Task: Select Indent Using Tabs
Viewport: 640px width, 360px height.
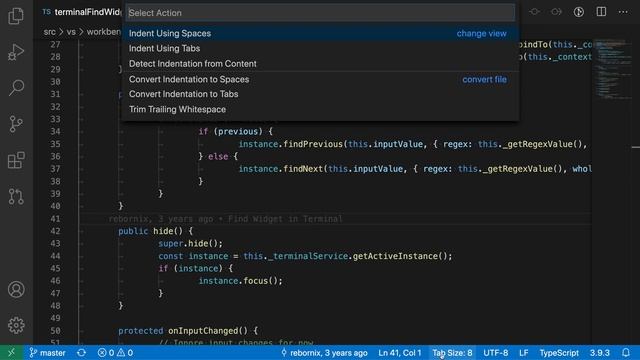Action: point(320,49)
